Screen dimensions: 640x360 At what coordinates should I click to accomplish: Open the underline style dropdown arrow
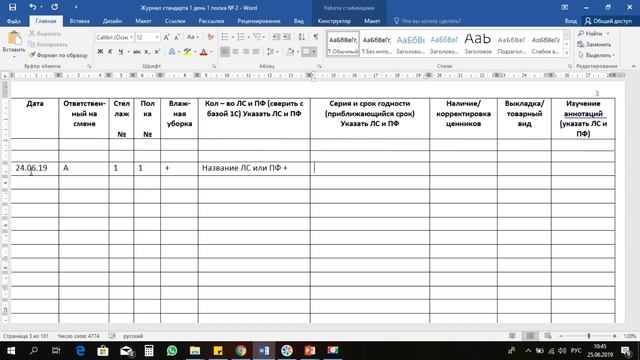tap(128, 51)
